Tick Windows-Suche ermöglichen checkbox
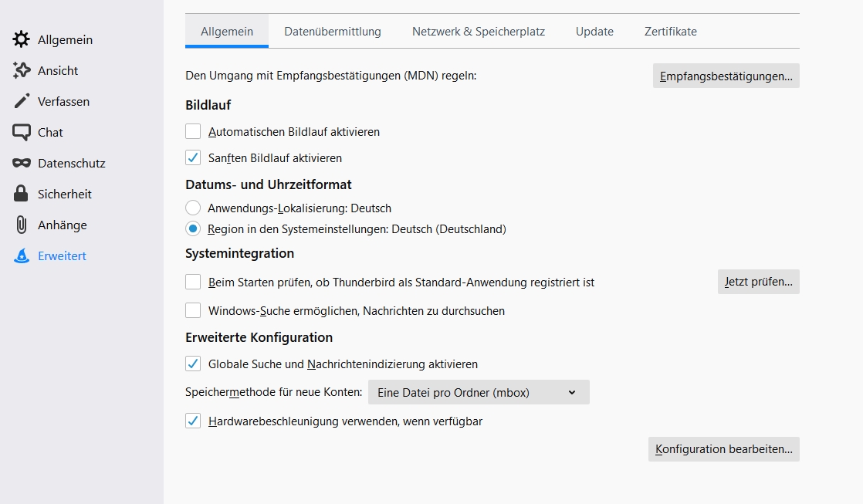This screenshot has height=504, width=863. click(193, 311)
